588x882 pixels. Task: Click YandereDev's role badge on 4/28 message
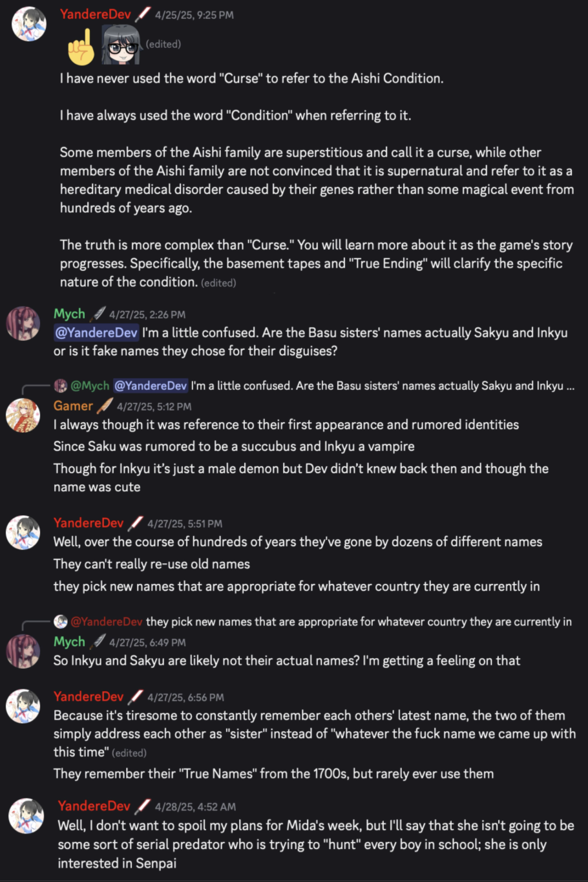pyautogui.click(x=143, y=806)
